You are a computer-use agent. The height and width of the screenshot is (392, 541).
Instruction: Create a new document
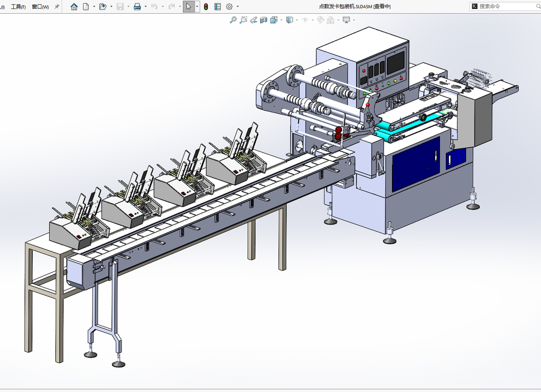tap(86, 6)
